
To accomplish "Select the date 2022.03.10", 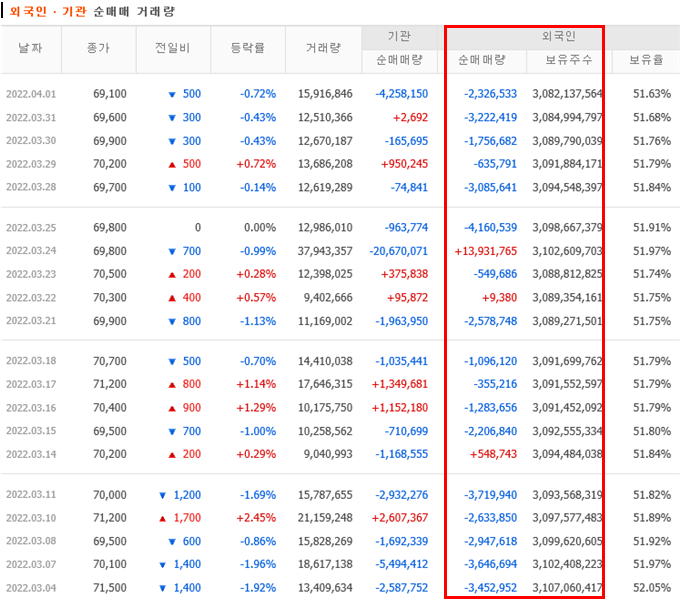I will [31, 518].
